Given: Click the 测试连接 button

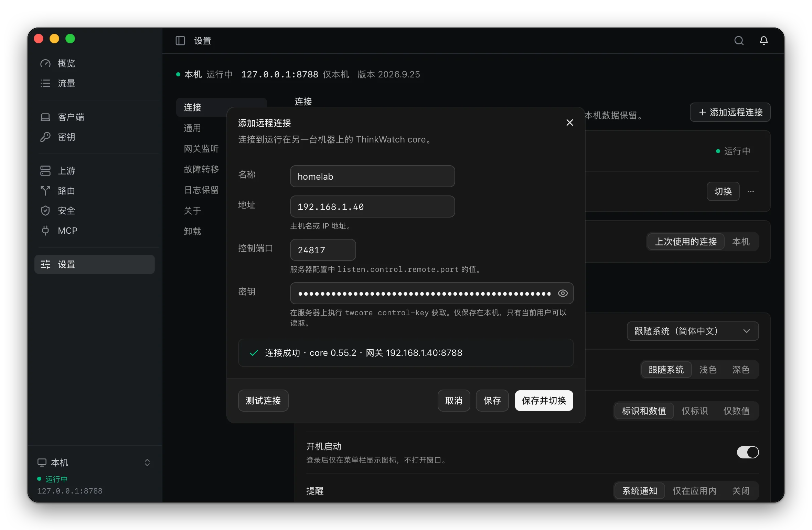Looking at the screenshot, I should point(263,401).
